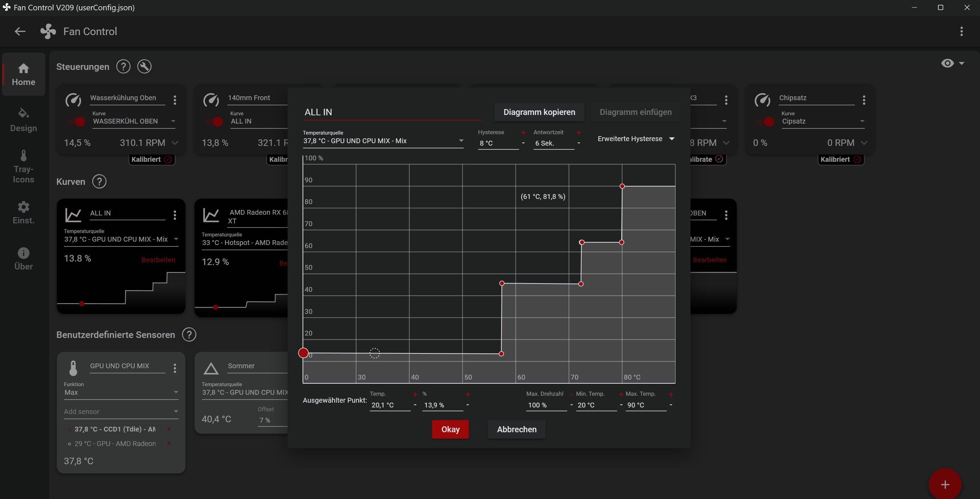Open the wrench settings icon beside Steuerungen
The image size is (980, 499).
144,67
